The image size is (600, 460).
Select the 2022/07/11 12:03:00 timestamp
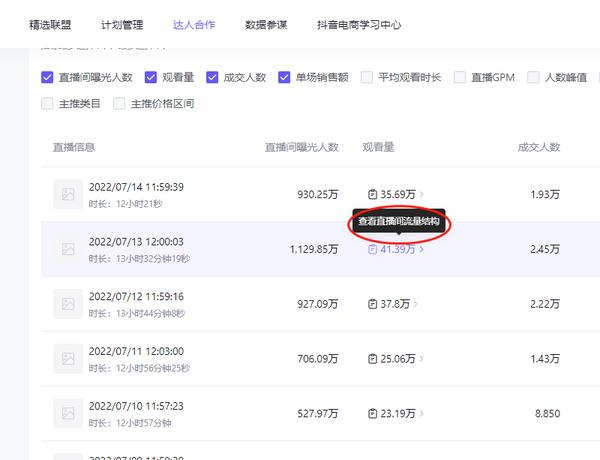click(x=136, y=351)
